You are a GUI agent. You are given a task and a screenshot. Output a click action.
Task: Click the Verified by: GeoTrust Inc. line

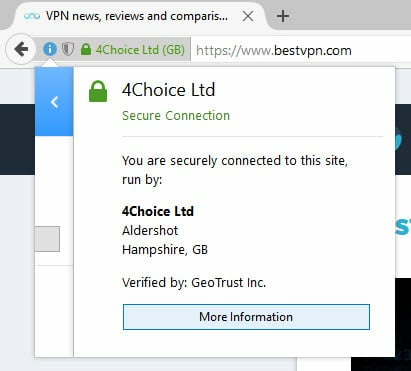pos(194,283)
